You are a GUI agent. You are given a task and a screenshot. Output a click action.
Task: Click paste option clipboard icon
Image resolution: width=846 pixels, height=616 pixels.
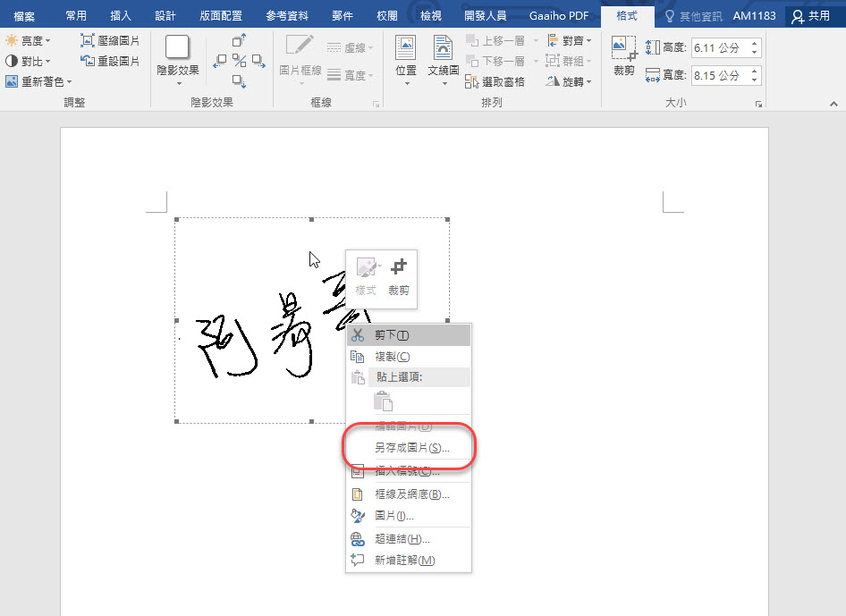tap(383, 401)
